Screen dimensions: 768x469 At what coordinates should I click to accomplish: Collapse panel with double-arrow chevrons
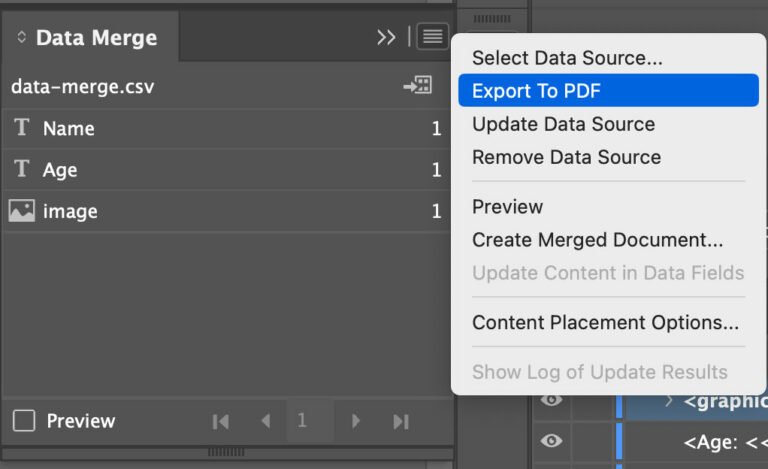tap(386, 37)
